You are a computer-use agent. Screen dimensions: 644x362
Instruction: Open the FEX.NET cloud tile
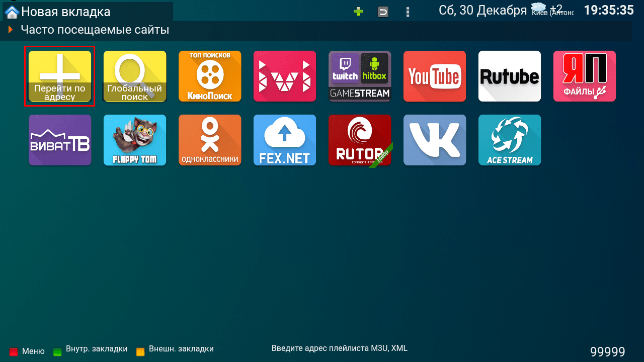(285, 140)
